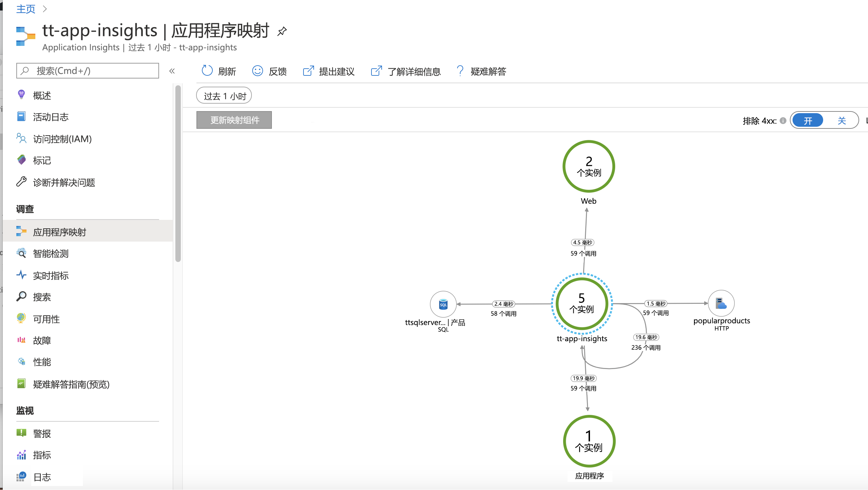Click the popularproducts node name
Image resolution: width=868 pixels, height=490 pixels.
point(722,320)
